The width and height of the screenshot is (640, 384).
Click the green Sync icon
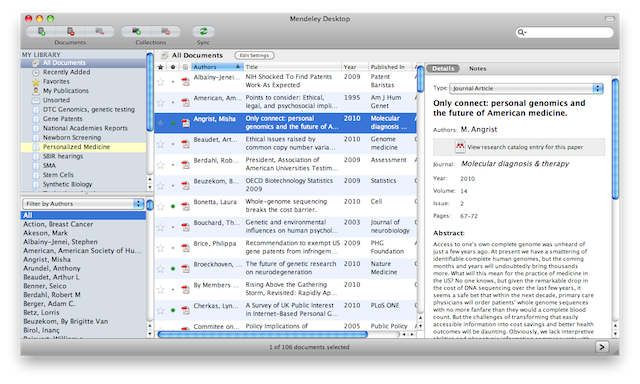point(203,31)
